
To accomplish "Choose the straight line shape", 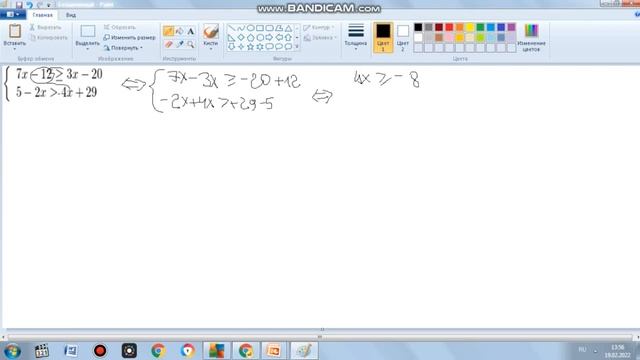I will coord(231,28).
